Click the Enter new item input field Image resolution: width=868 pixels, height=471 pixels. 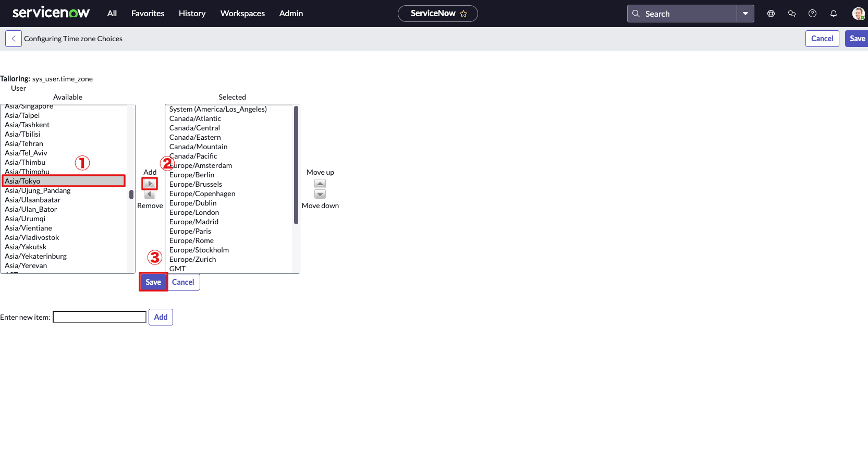[99, 317]
